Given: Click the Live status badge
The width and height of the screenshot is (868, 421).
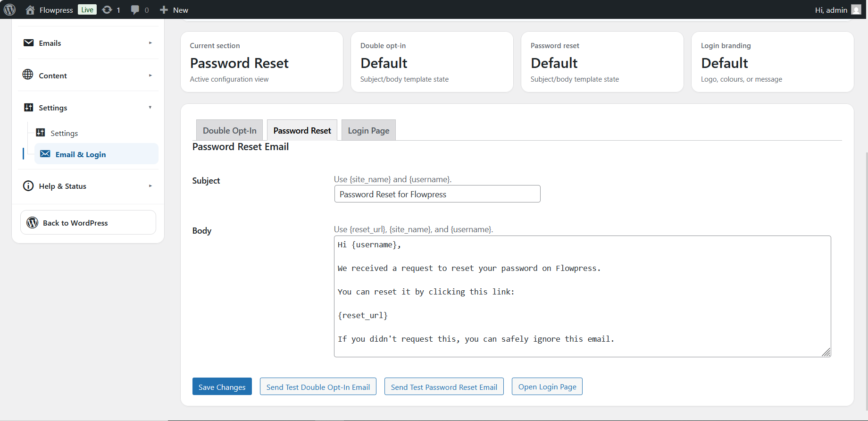Looking at the screenshot, I should coord(87,9).
